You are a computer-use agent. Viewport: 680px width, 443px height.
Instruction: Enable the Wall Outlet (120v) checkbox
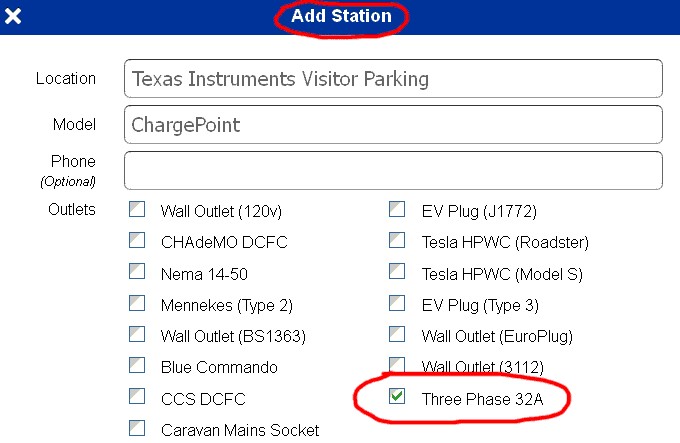(x=137, y=210)
